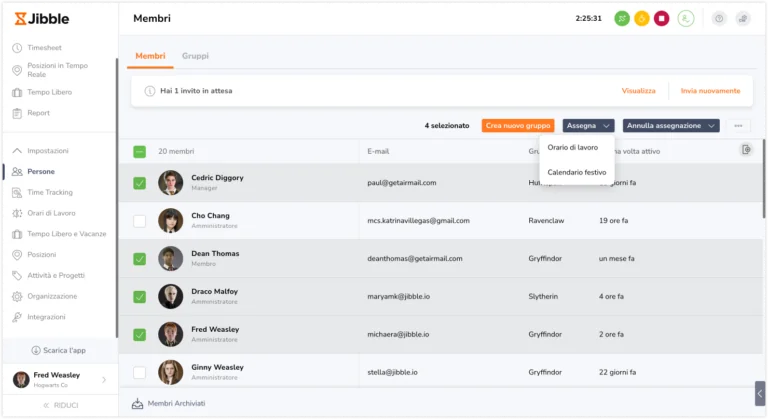Open Tempo Libero e Vacanze
Viewport: 768px width, 419px height.
pyautogui.click(x=66, y=234)
